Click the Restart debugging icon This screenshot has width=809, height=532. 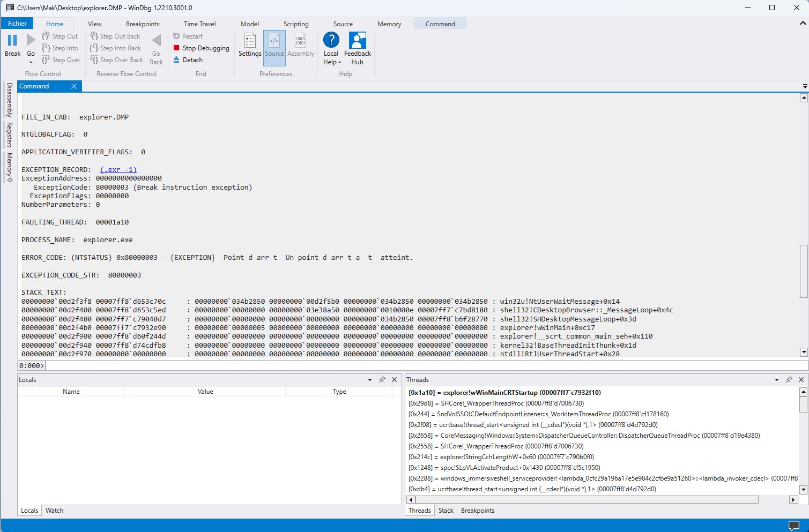tap(176, 36)
